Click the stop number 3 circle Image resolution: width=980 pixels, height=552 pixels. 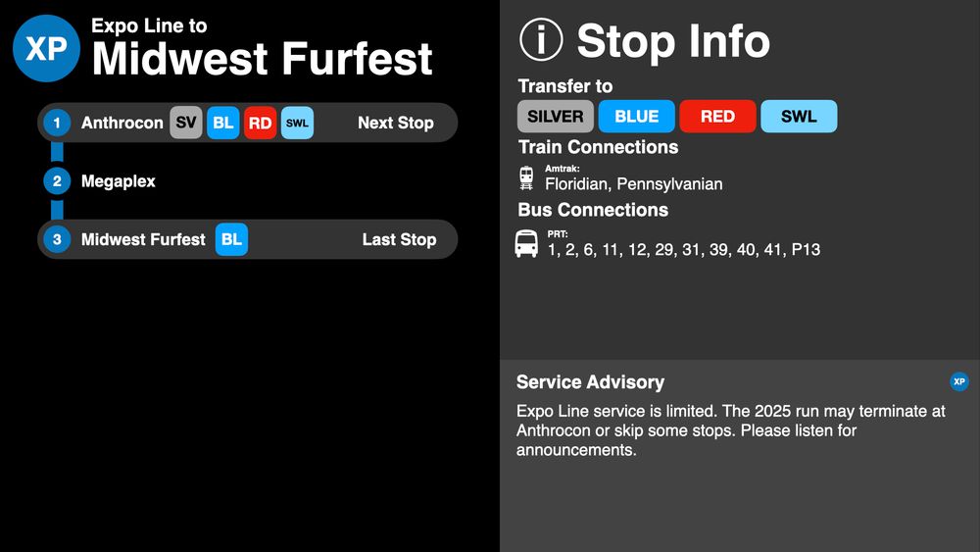coord(57,239)
